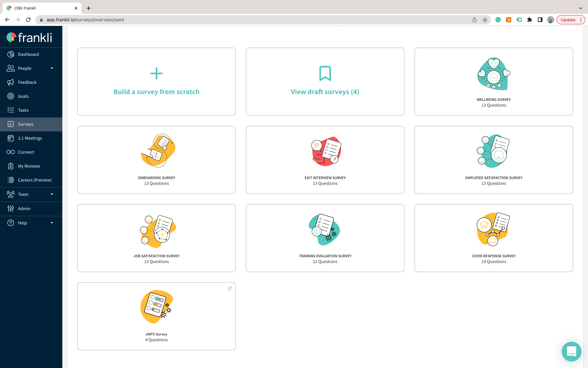Open Goals in the sidebar
The image size is (588, 368).
tap(31, 96)
